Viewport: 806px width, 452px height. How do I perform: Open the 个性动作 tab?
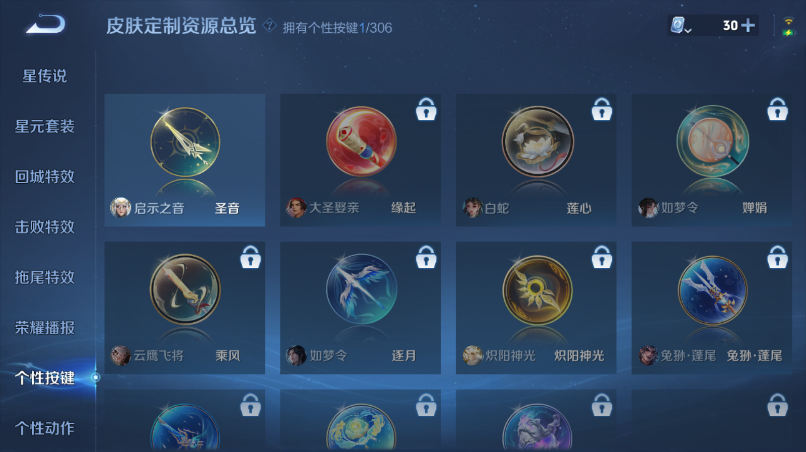click(45, 428)
